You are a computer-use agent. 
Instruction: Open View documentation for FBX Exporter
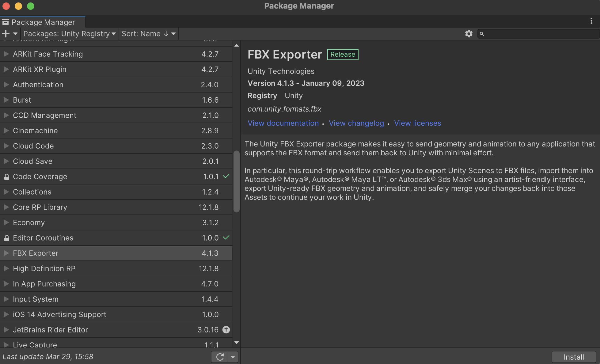click(283, 123)
